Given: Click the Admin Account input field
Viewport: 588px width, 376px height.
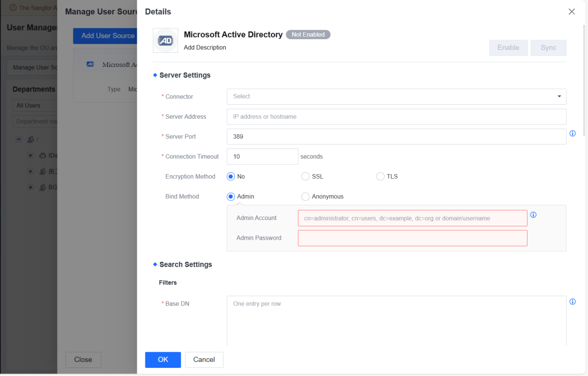Looking at the screenshot, I should [x=412, y=218].
